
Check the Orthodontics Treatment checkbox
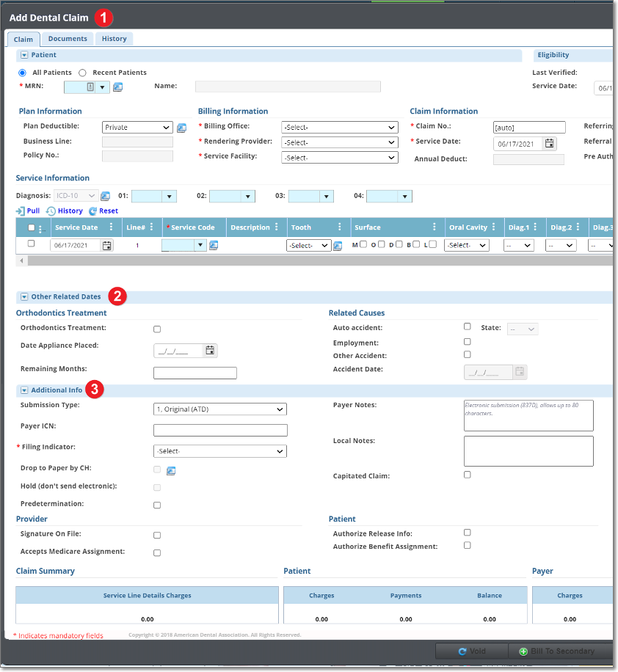pyautogui.click(x=157, y=329)
